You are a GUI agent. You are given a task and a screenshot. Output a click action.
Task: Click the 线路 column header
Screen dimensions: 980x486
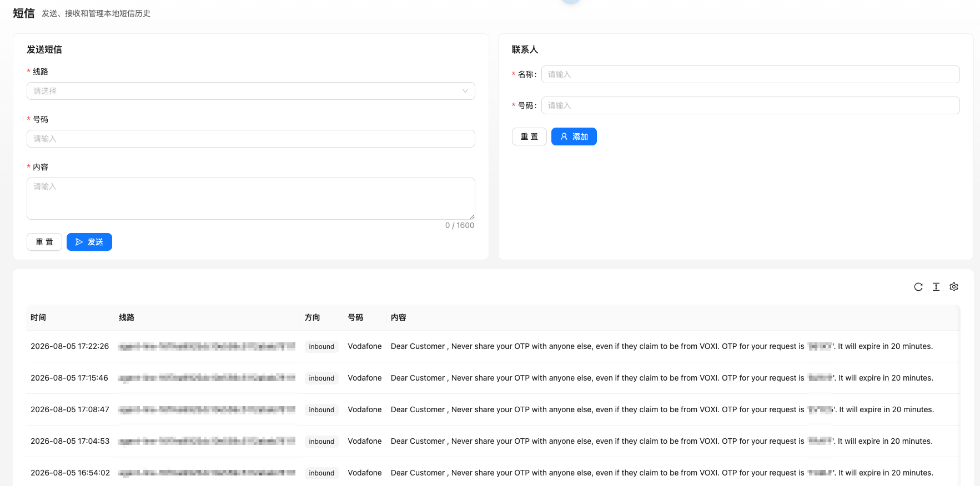tap(127, 317)
